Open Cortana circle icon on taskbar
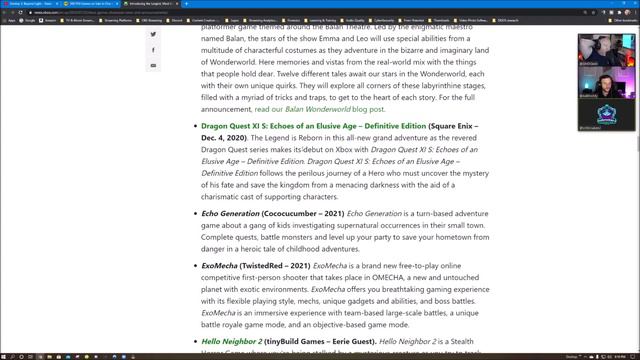Viewport: 640px width, 360px height. [21, 357]
